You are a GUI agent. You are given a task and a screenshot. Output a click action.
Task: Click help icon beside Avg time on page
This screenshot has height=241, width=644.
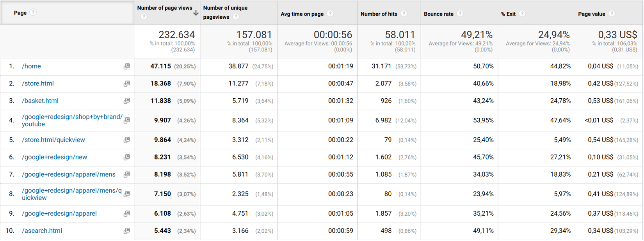(x=330, y=14)
